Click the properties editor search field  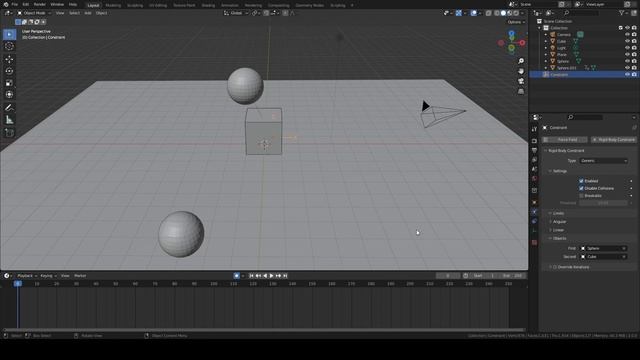click(585, 117)
